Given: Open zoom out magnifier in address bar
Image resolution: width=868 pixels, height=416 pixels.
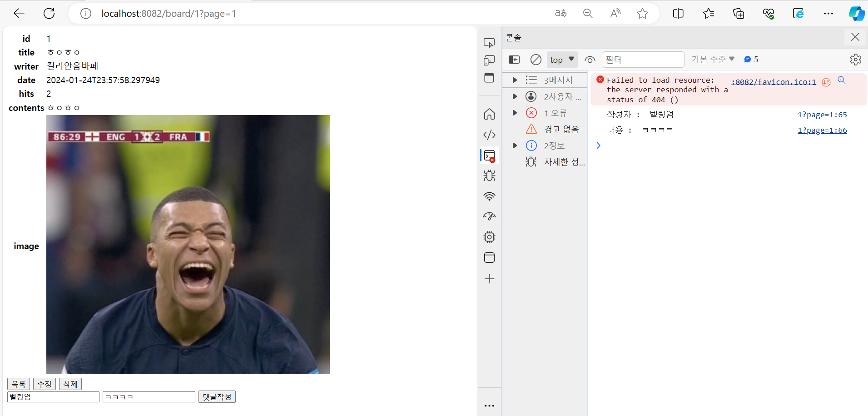Looking at the screenshot, I should (x=588, y=14).
